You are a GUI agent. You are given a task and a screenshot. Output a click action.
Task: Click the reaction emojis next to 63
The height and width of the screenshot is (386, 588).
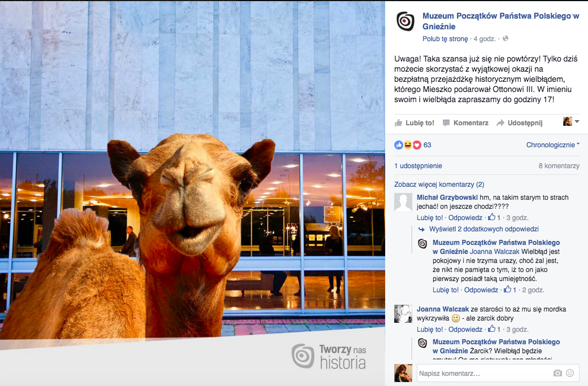click(x=408, y=145)
